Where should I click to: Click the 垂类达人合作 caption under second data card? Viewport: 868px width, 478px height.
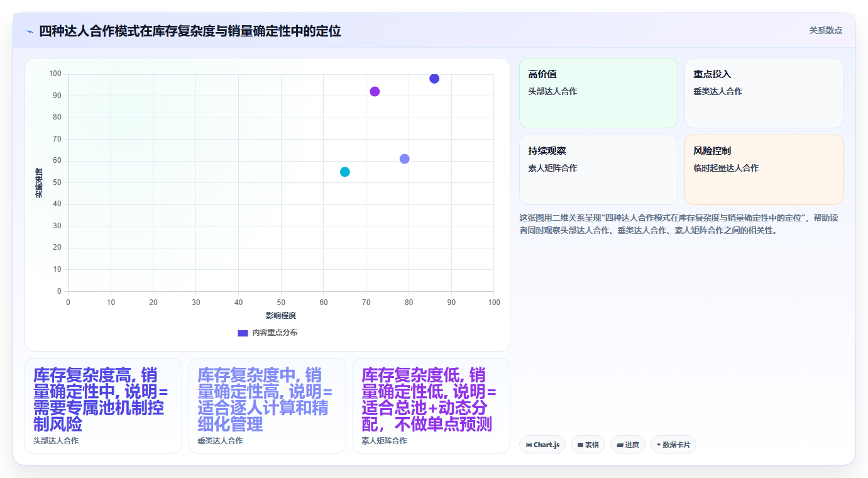pyautogui.click(x=220, y=441)
